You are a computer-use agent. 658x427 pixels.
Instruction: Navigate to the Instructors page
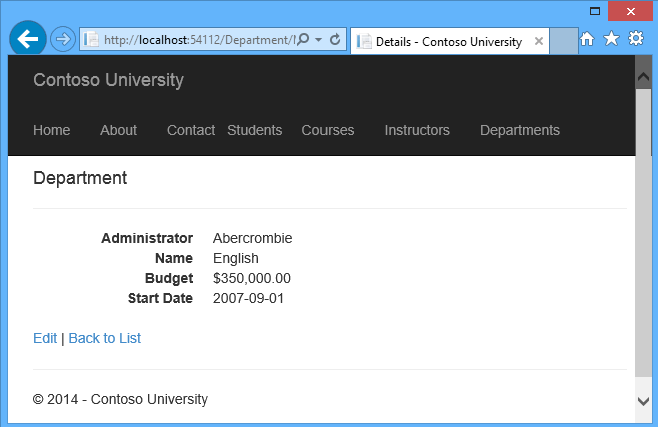click(417, 130)
